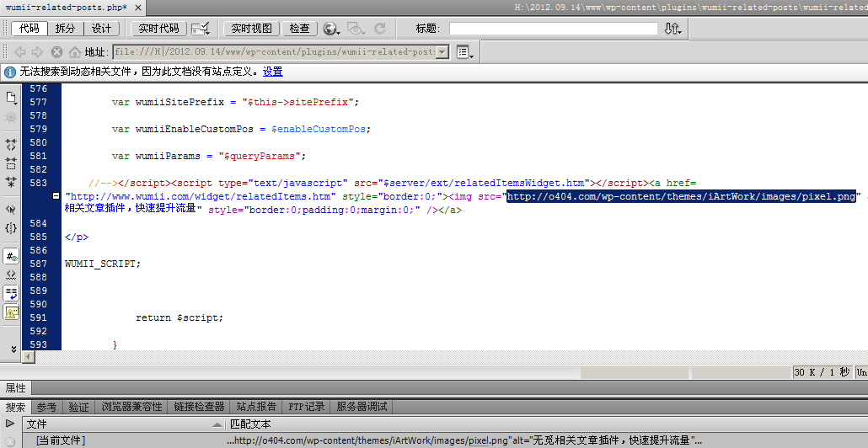This screenshot has width=868, height=448.
Task: Open 服务器调试 server debug tab
Action: 362,407
